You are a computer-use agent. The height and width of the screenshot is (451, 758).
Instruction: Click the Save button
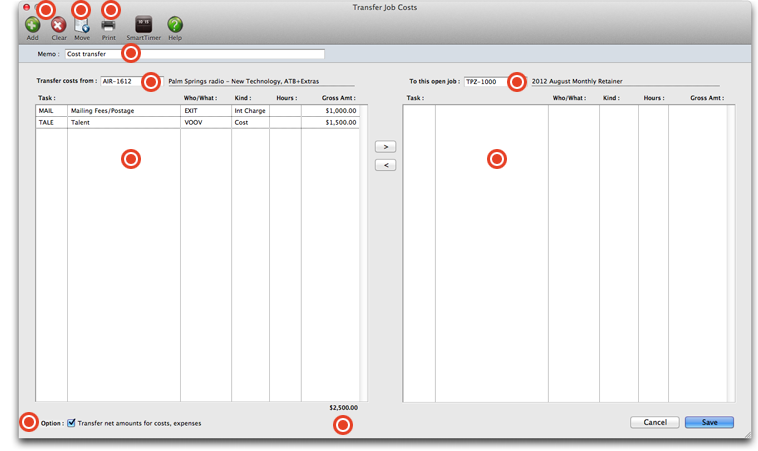click(709, 422)
